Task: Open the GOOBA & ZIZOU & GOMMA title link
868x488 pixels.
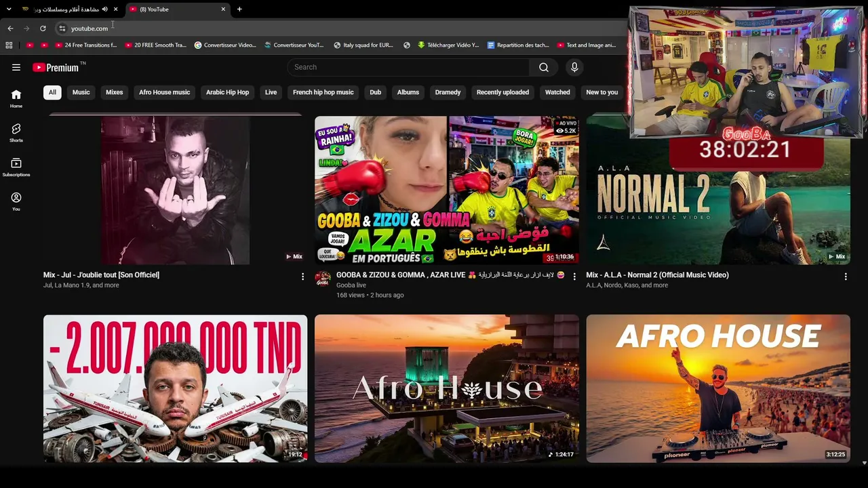Action: [x=450, y=274]
